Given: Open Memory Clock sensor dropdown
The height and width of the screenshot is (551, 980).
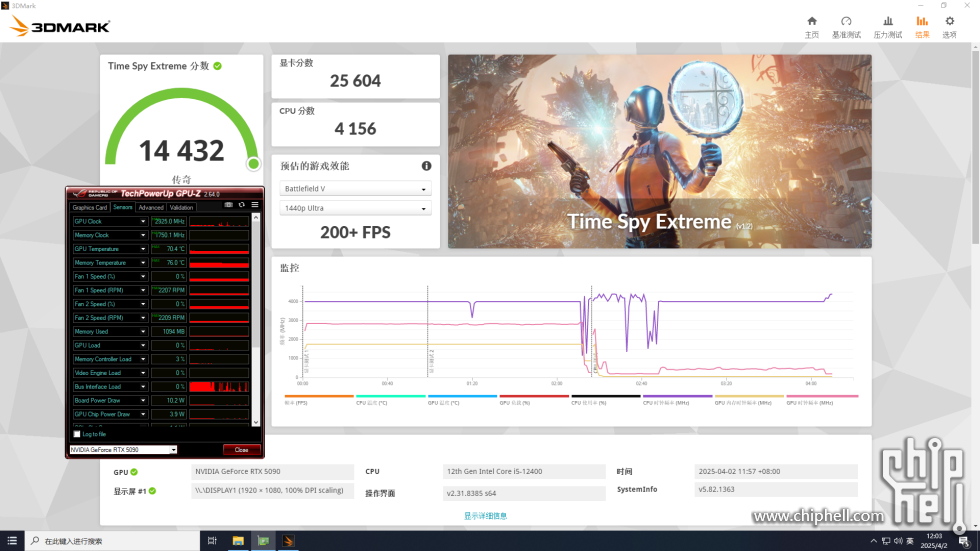Looking at the screenshot, I should tap(142, 236).
